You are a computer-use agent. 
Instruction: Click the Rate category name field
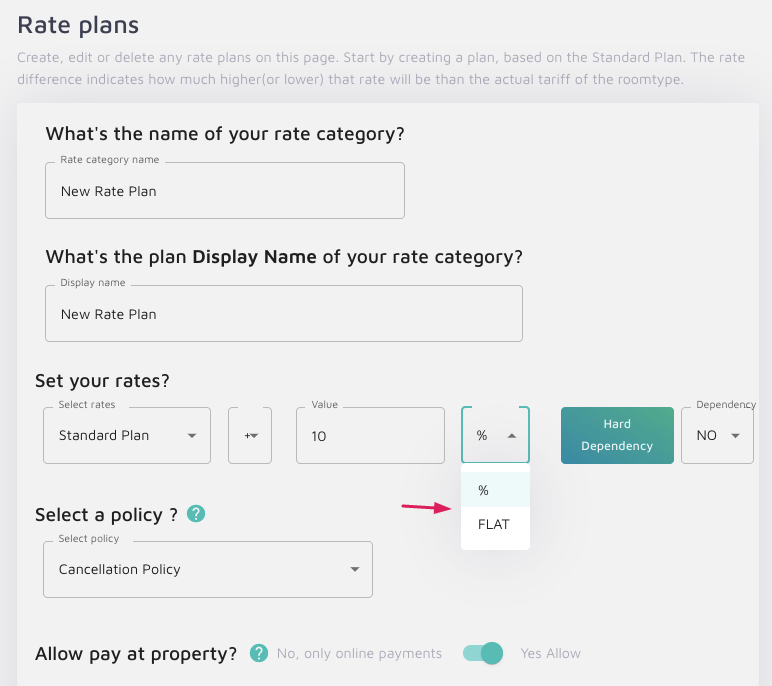[x=224, y=191]
